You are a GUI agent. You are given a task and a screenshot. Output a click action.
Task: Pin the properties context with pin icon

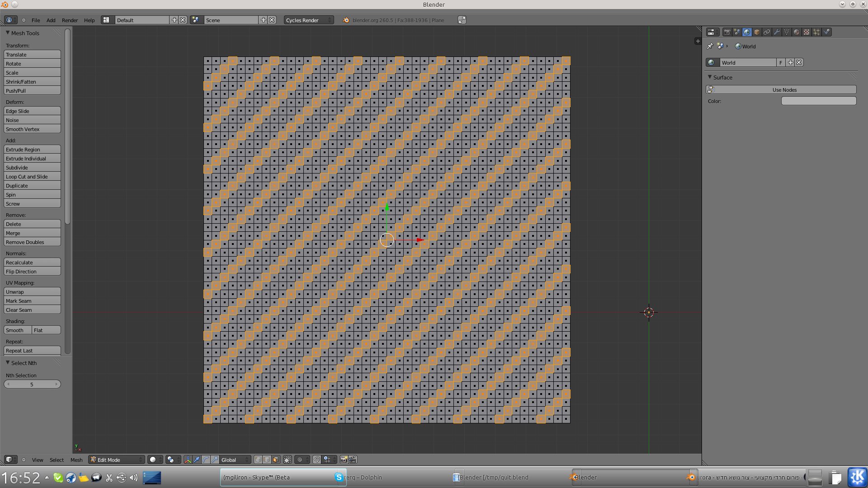(710, 46)
